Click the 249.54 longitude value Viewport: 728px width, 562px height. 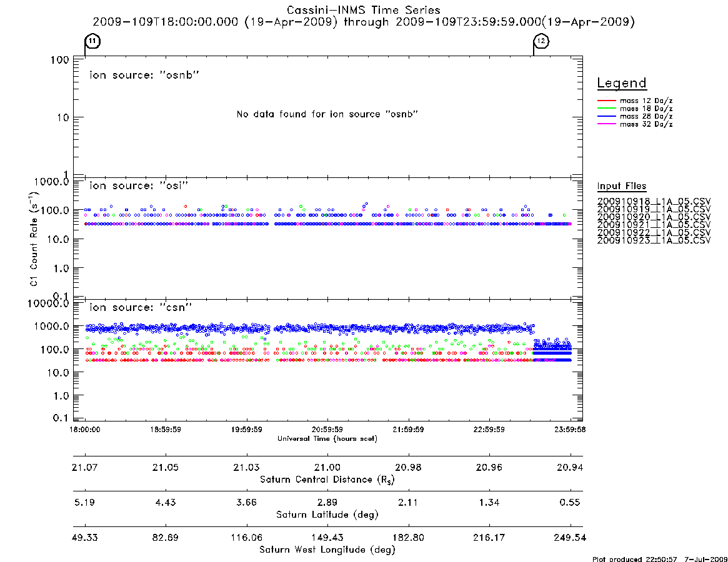pos(570,538)
